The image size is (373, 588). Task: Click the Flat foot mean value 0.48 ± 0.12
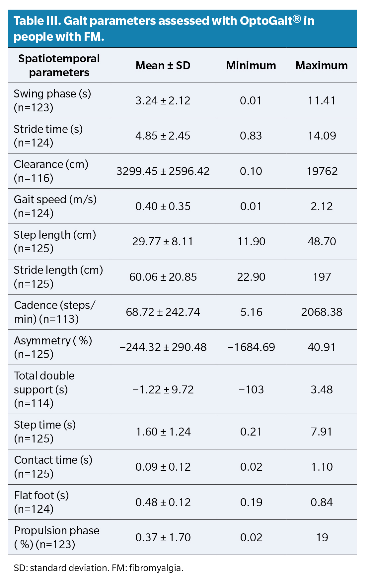click(163, 502)
